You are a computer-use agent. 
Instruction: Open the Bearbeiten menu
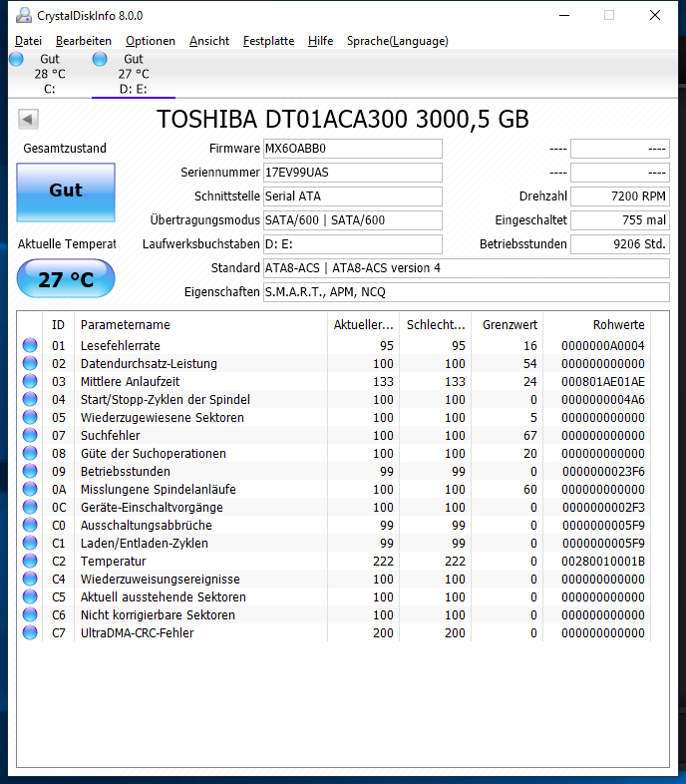pos(84,41)
